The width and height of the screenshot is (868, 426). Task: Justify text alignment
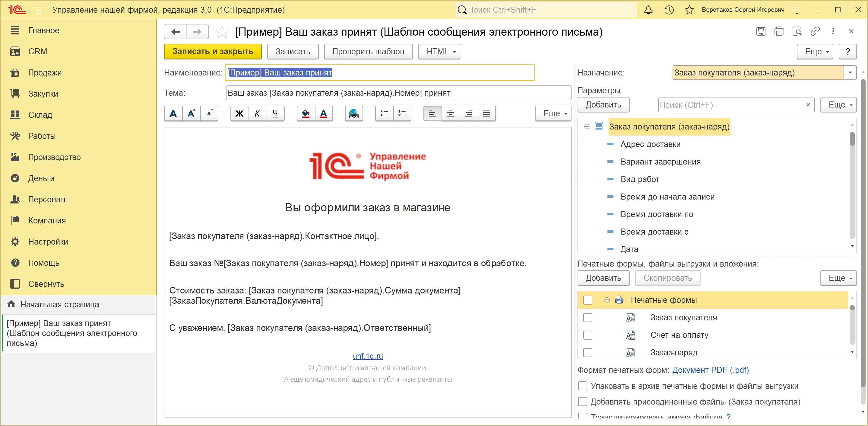[x=486, y=113]
